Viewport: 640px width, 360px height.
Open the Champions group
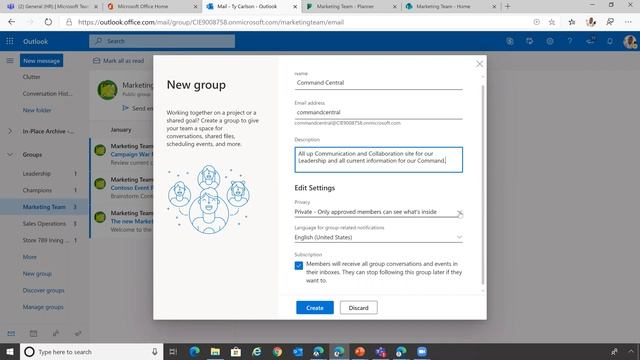[x=45, y=190]
